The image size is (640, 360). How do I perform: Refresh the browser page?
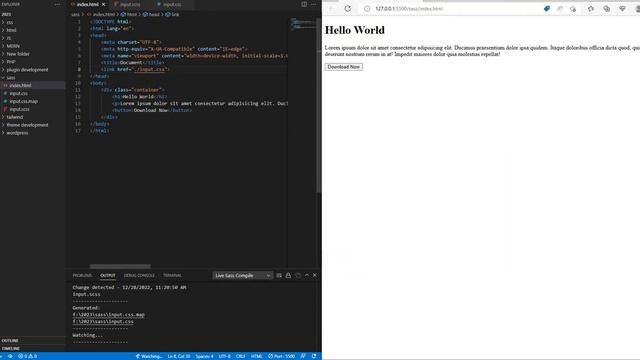[347, 9]
